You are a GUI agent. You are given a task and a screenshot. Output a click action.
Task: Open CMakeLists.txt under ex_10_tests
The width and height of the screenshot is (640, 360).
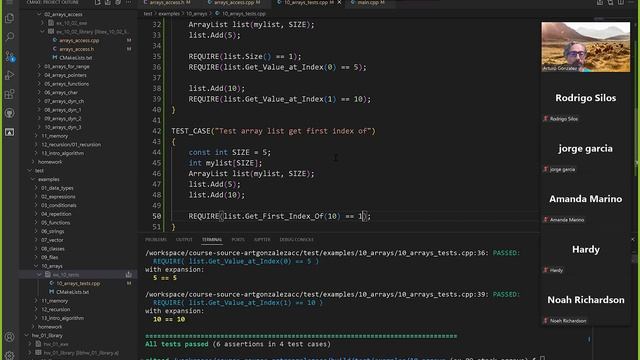pyautogui.click(x=73, y=292)
